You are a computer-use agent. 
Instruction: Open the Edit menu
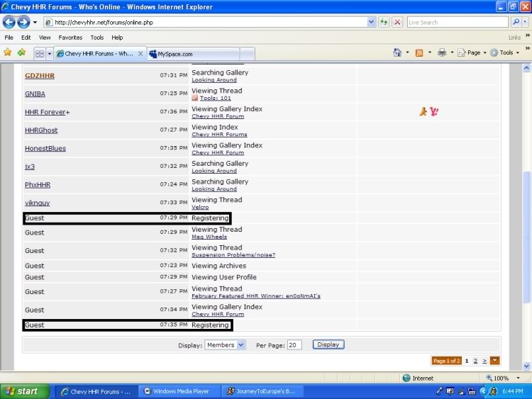tap(26, 38)
